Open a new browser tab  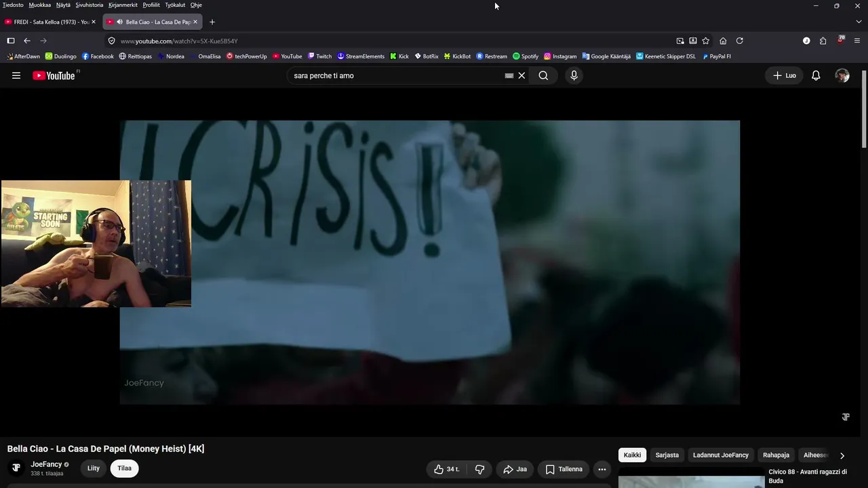coord(212,22)
